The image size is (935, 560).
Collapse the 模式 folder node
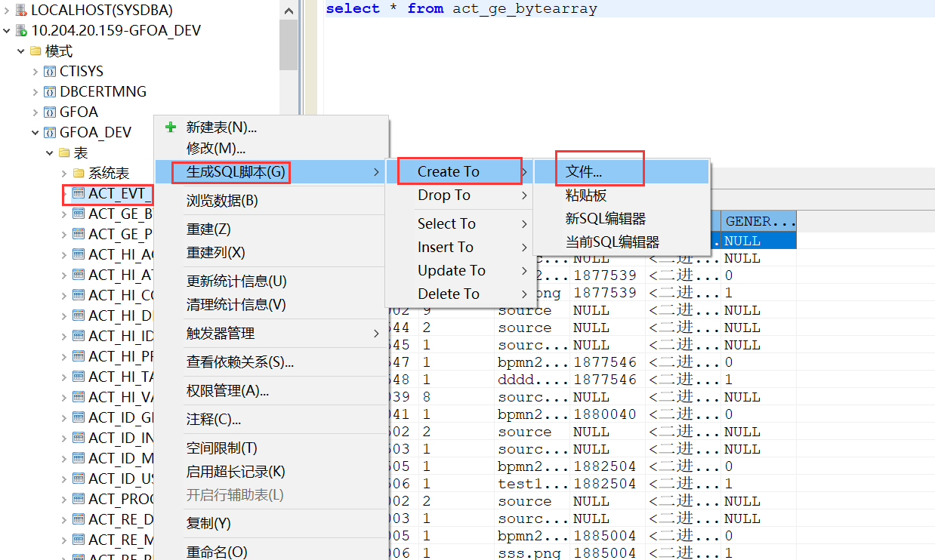[x=21, y=51]
